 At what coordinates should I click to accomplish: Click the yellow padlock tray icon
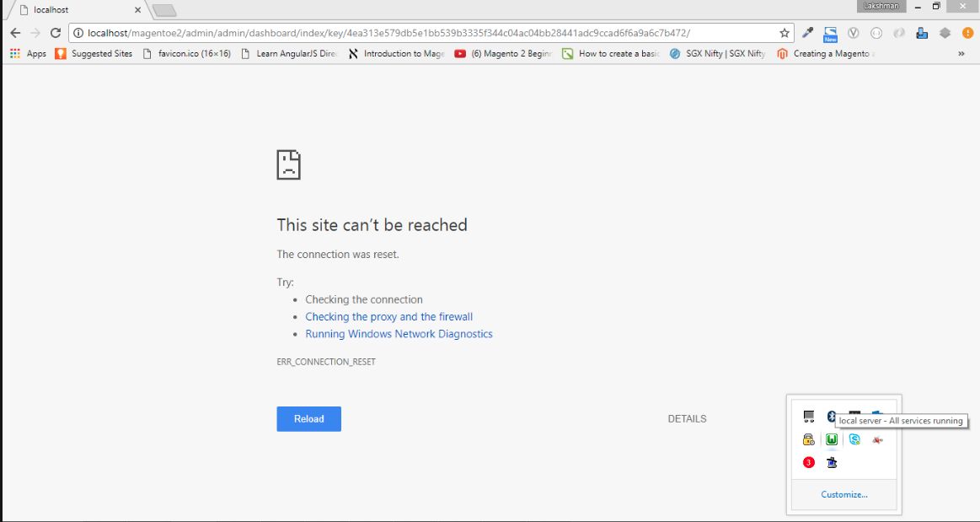809,439
